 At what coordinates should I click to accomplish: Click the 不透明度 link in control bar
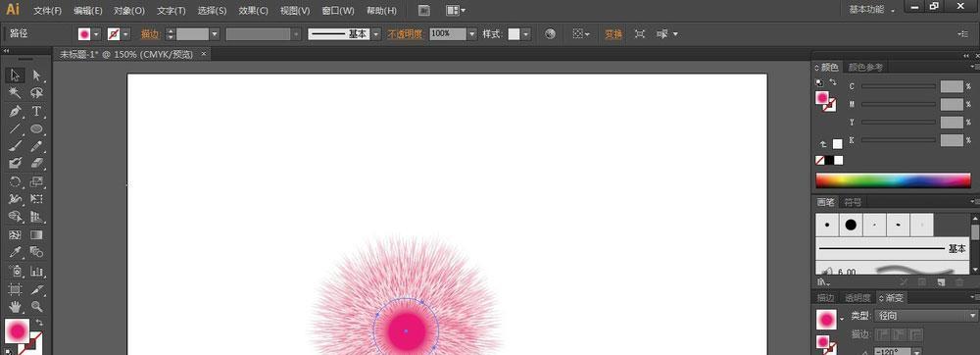click(405, 34)
